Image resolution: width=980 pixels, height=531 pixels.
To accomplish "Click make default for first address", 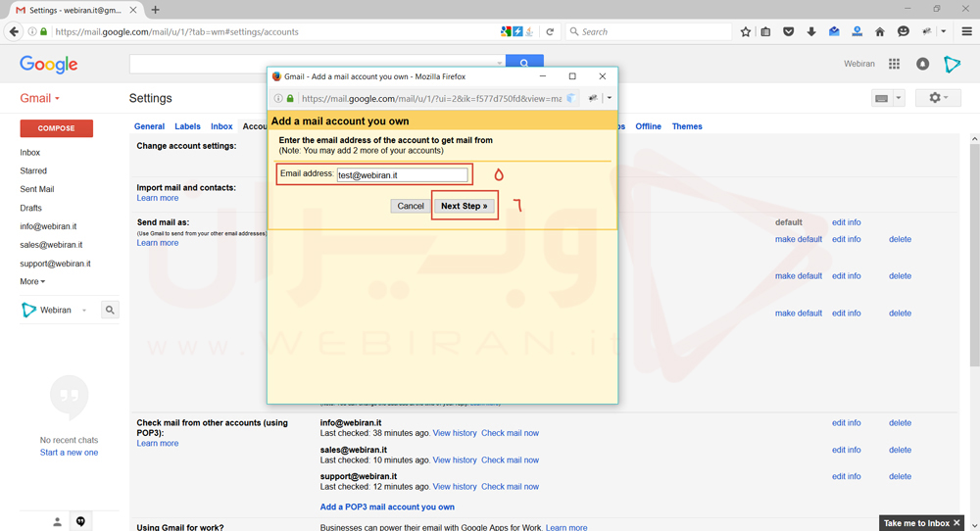I will pos(798,239).
